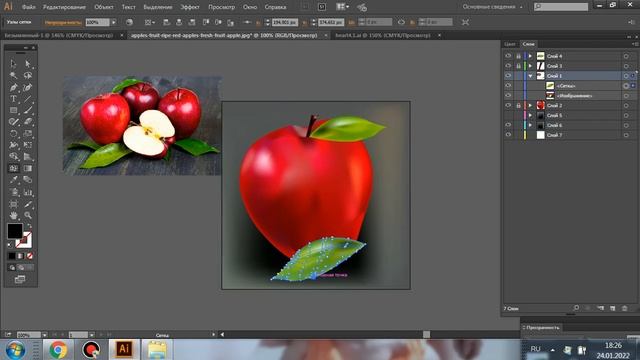Click the red apples reference photo
The image size is (640, 360).
142,125
